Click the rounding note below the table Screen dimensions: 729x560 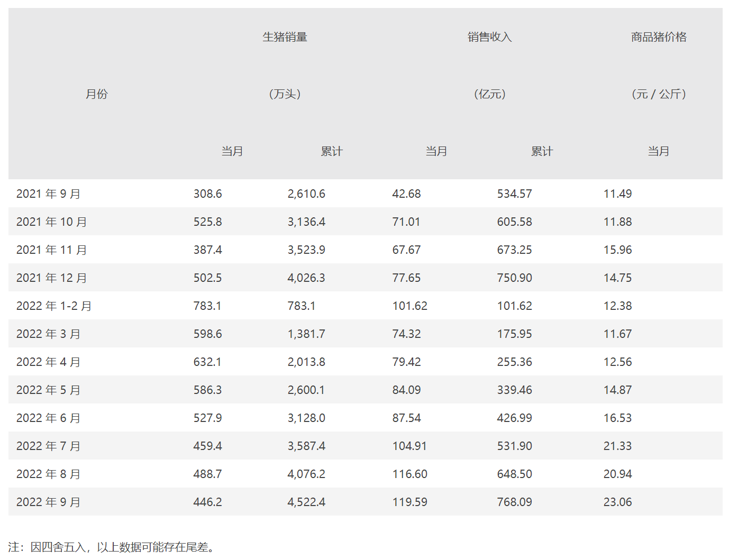(x=112, y=547)
